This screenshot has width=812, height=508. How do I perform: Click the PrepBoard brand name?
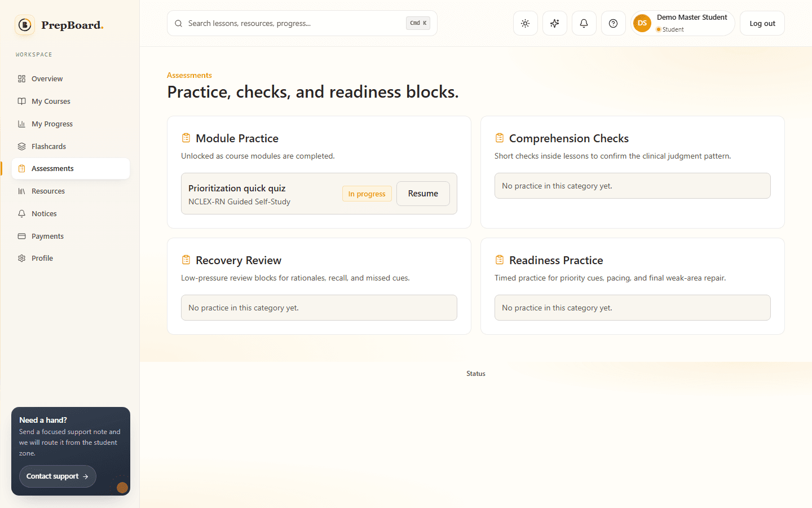coord(72,25)
